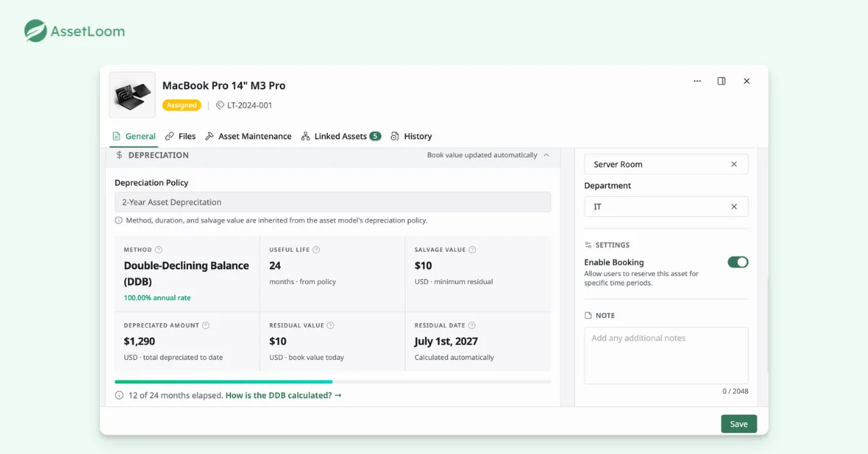The width and height of the screenshot is (868, 454).
Task: Open the Department dropdown showing IT
Action: pos(666,207)
